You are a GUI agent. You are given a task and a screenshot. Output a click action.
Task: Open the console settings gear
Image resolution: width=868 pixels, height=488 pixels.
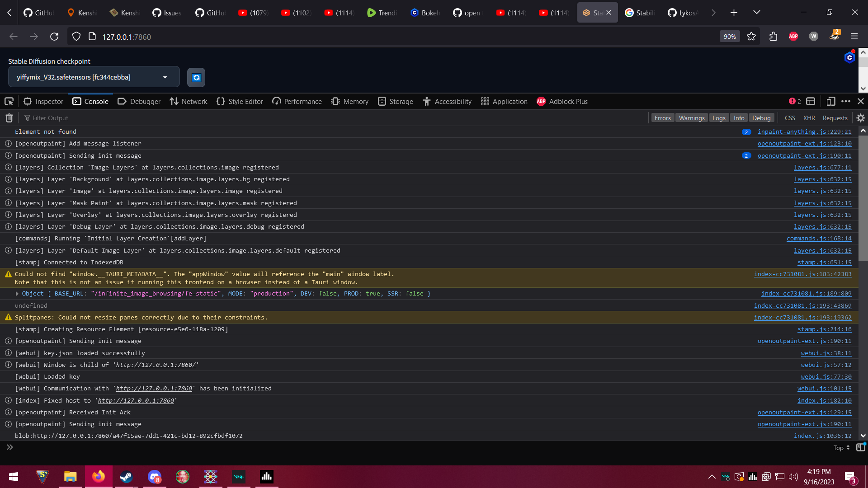(x=860, y=118)
